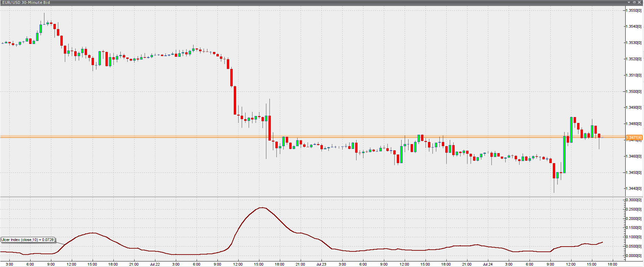Close the EUR/USD chart panel
644x267 pixels.
tap(639, 2)
